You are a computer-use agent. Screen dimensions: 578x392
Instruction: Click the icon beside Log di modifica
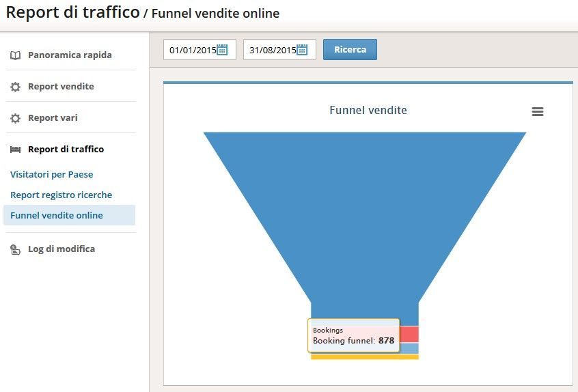15,249
